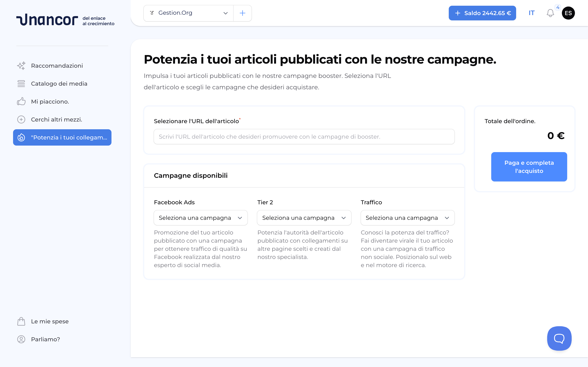Screen dimensions: 588x367
Task: Open Le mie spese shopping bag icon
Action: point(21,321)
